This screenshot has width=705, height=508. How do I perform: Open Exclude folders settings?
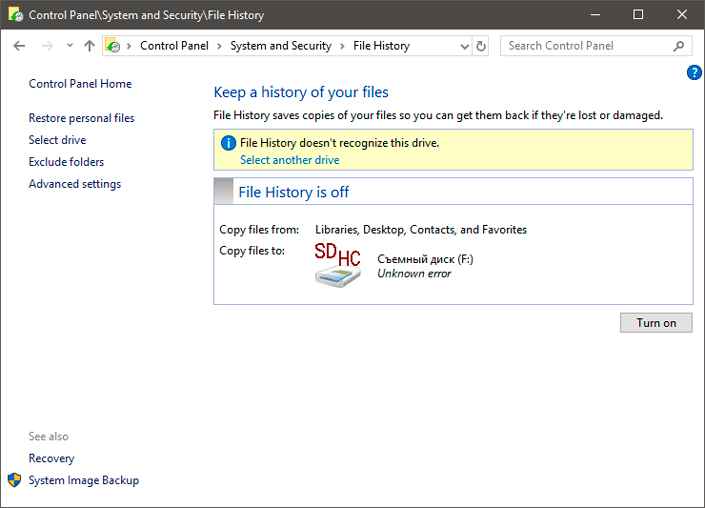(66, 162)
